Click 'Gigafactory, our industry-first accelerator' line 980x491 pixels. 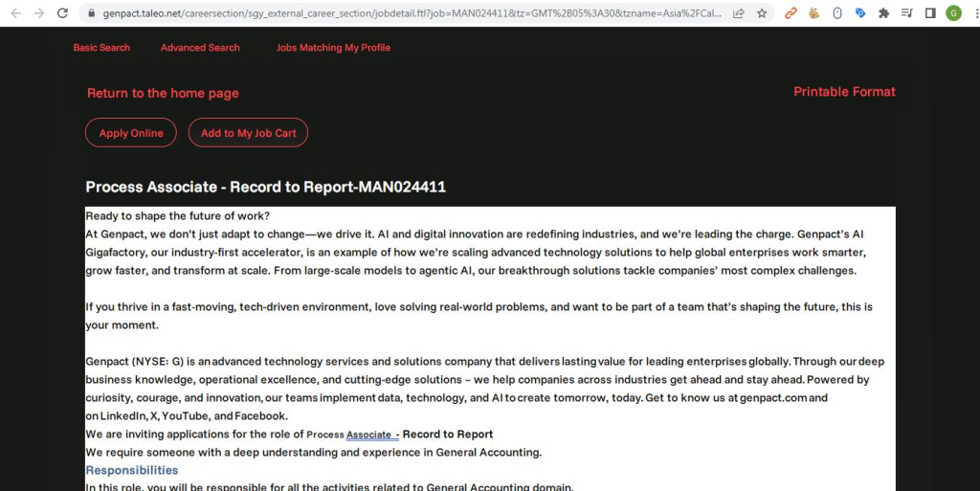point(476,253)
